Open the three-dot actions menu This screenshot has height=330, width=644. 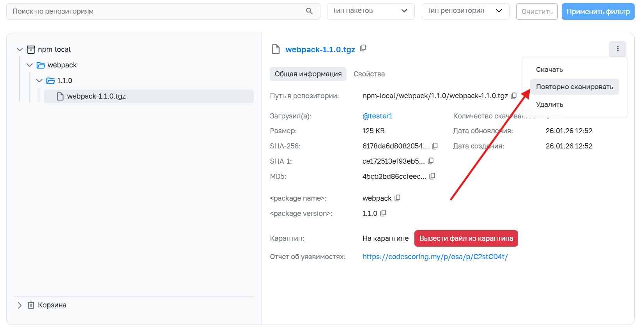pos(617,49)
